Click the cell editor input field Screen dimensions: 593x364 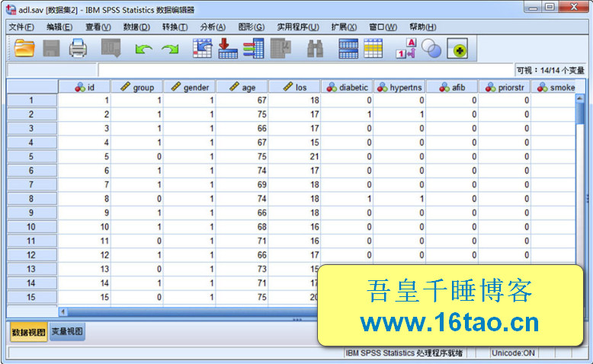(x=305, y=70)
